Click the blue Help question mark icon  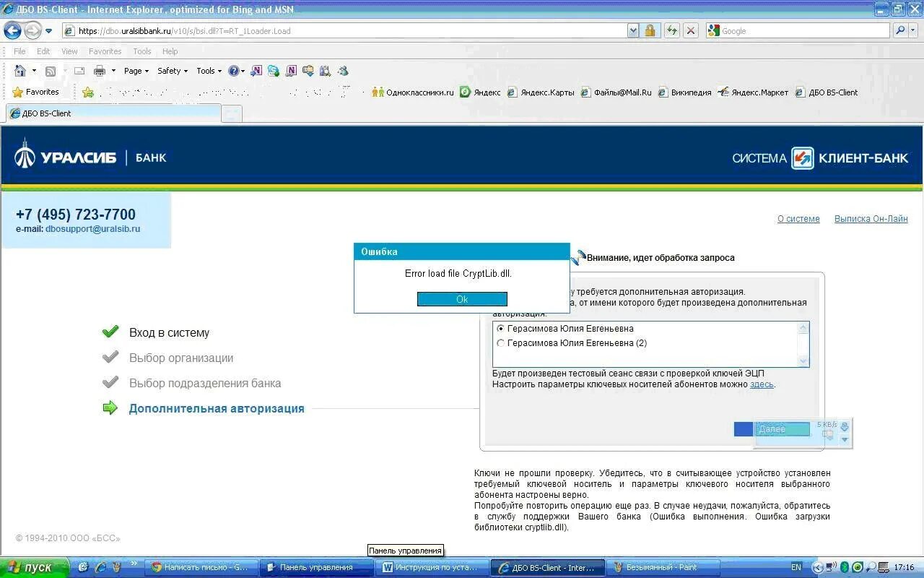point(234,71)
